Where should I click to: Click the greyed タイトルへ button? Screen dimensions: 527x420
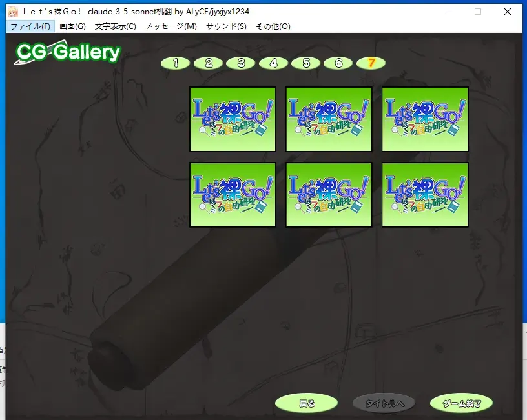[x=384, y=403]
